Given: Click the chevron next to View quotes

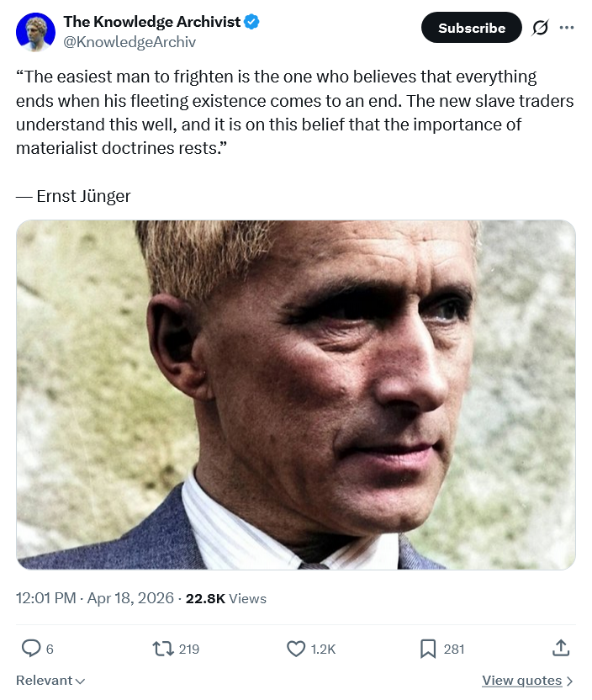Looking at the screenshot, I should click(570, 681).
